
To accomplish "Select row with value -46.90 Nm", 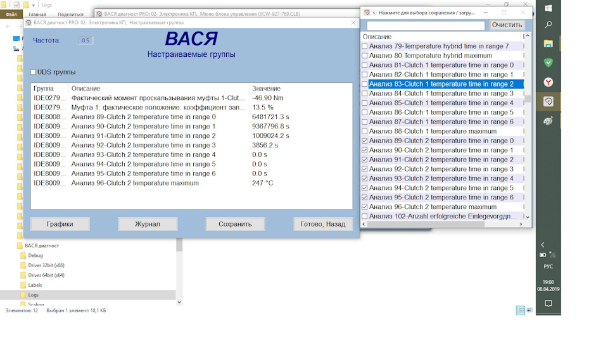I will click(191, 98).
